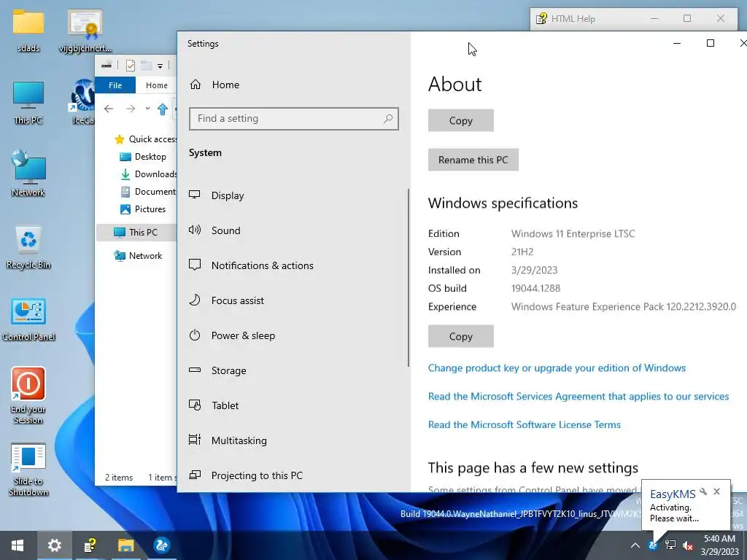Select Desktop in Explorer navigation

[143, 157]
